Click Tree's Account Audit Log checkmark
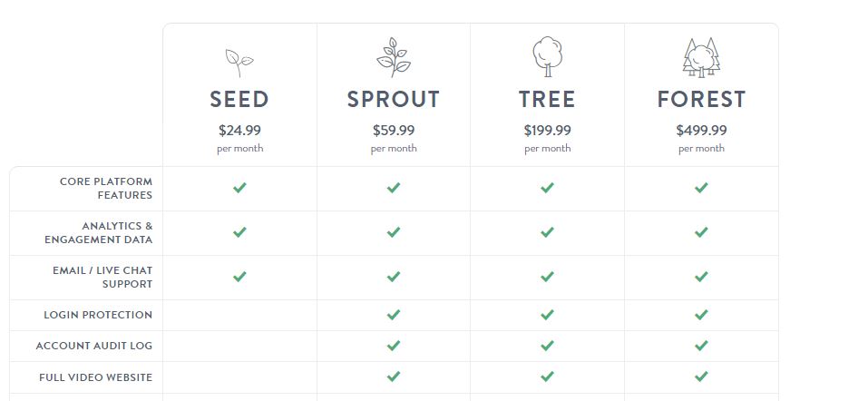Viewport: 868px width, 401px height. coord(548,346)
